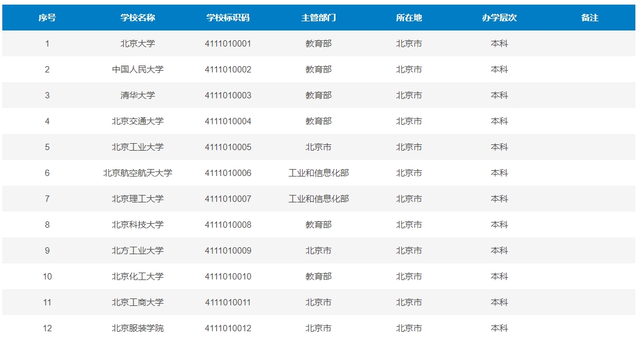Click the 北京服装学院 school name

coord(138,328)
